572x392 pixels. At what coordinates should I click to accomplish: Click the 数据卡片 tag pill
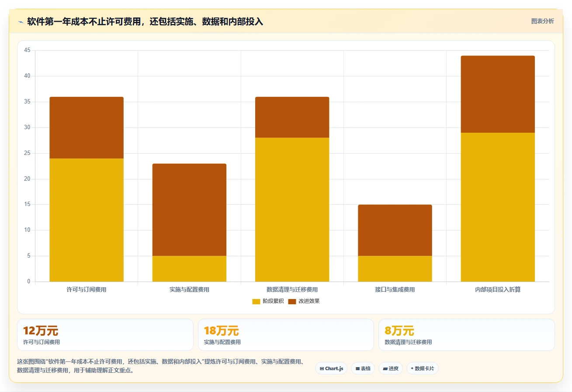click(423, 368)
